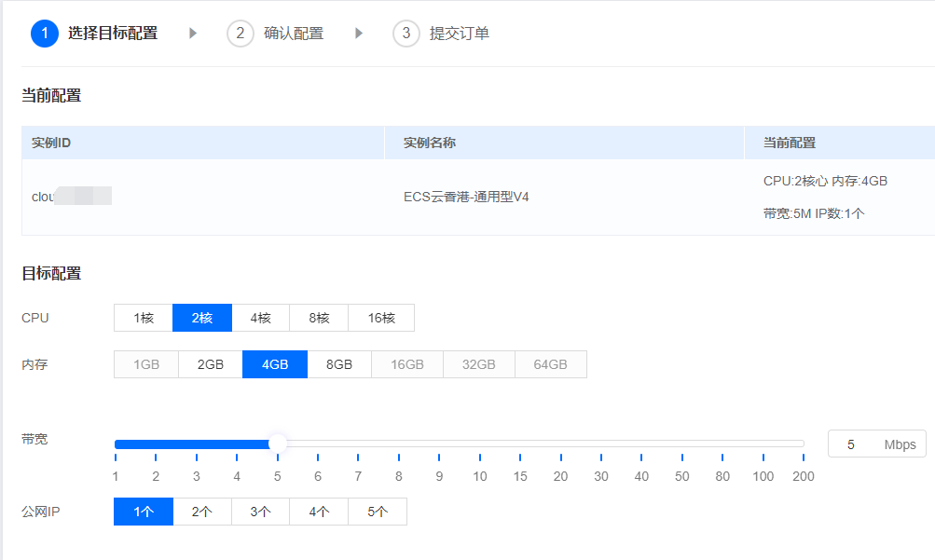Choose 3个 for 公网IP

(260, 511)
